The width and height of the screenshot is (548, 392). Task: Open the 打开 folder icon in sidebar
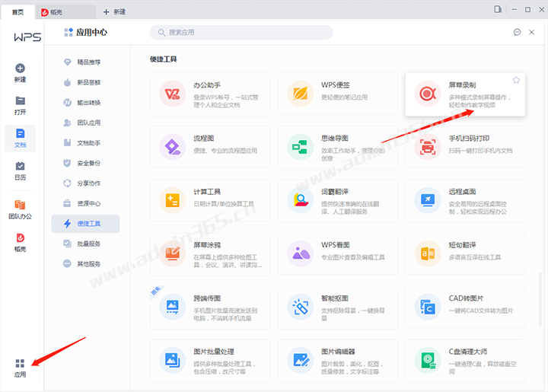pos(20,100)
